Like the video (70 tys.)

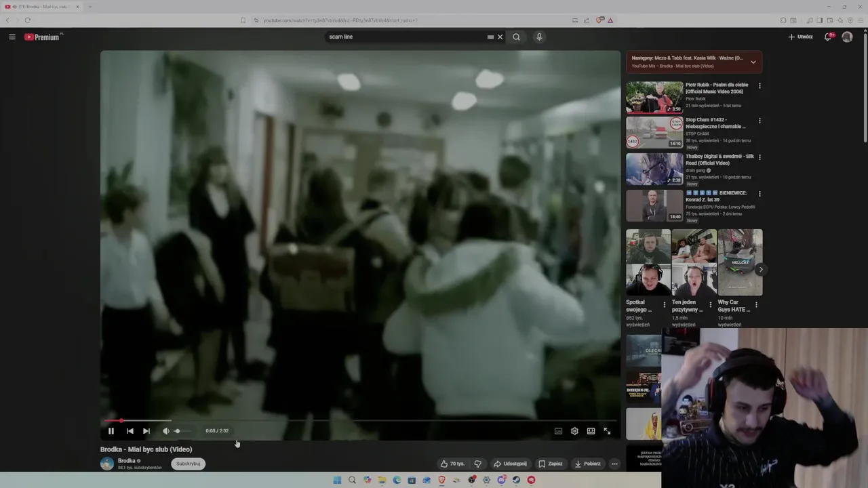452,464
